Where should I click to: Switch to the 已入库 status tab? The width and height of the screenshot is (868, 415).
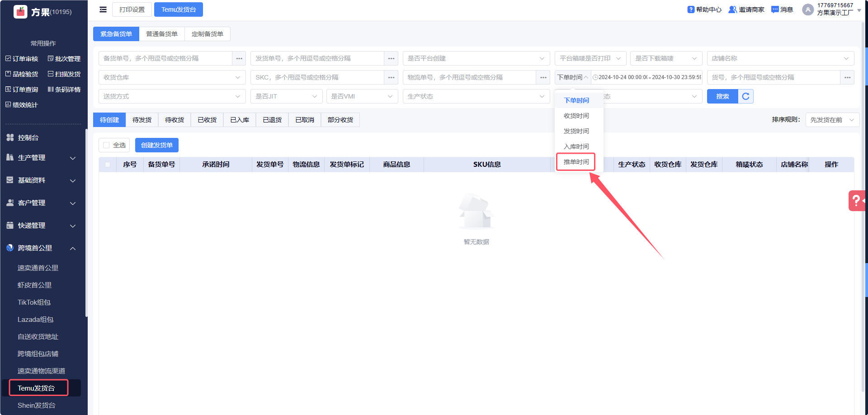[x=240, y=120]
